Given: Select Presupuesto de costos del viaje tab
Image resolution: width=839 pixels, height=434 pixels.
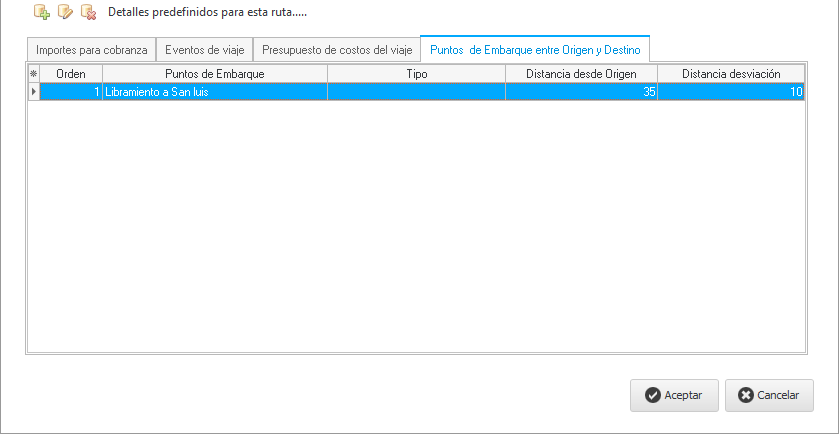Looking at the screenshot, I should pos(336,49).
